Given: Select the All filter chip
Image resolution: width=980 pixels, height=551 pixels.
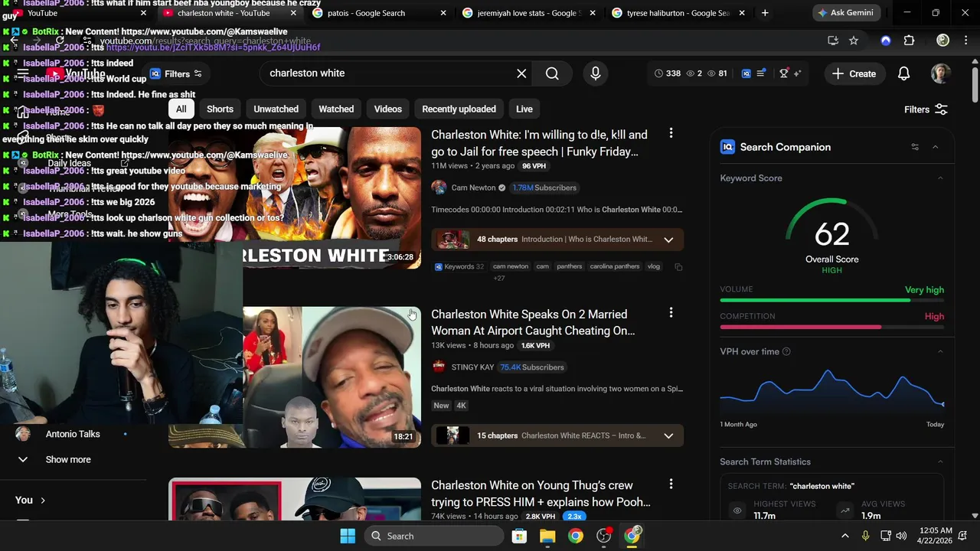Looking at the screenshot, I should (181, 109).
